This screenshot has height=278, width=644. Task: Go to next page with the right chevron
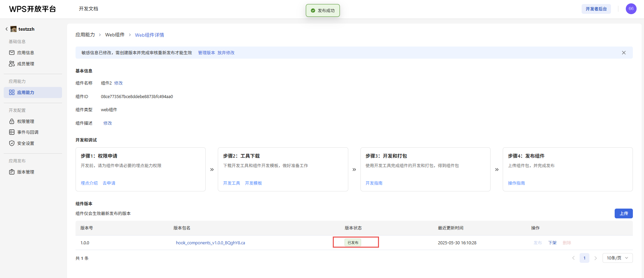[596, 258]
